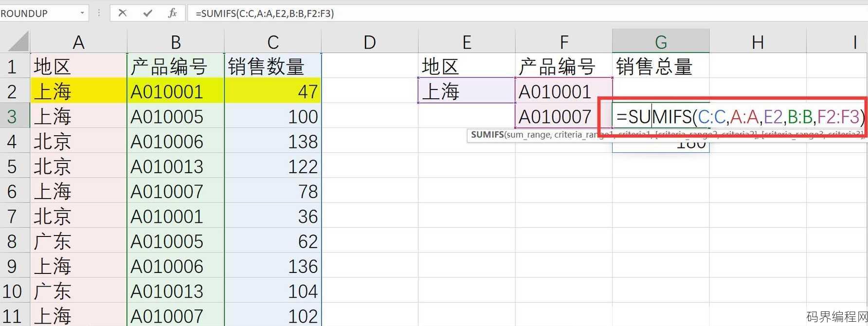Select column E header
The image size is (868, 326).
pyautogui.click(x=467, y=42)
